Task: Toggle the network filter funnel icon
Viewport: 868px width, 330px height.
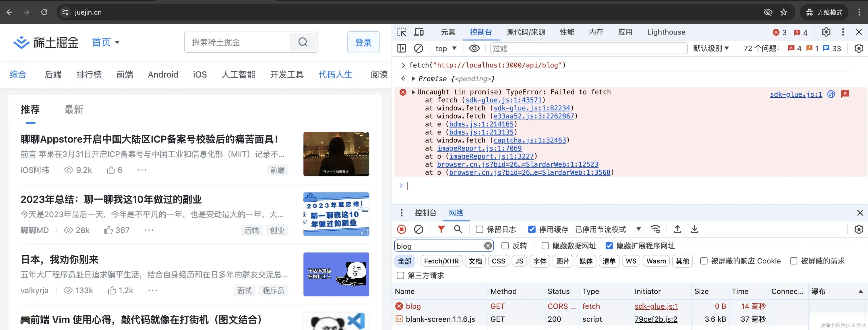Action: [x=441, y=229]
